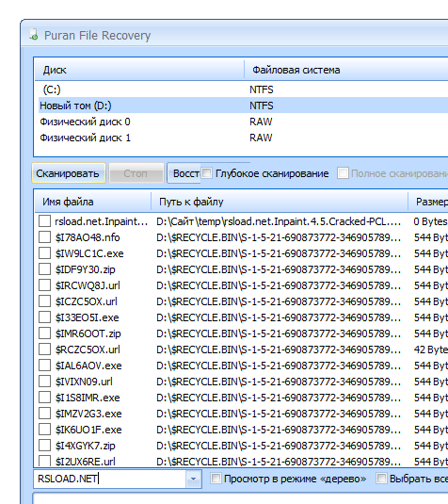Check the $IMZV2G3.exe file checkbox
Viewport: 448px width, 504px height.
[x=44, y=414]
